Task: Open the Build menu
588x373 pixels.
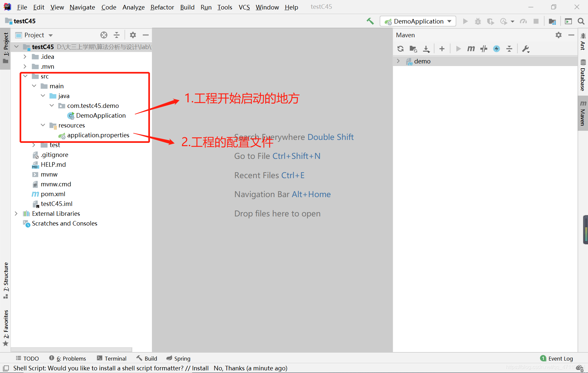Action: click(187, 7)
